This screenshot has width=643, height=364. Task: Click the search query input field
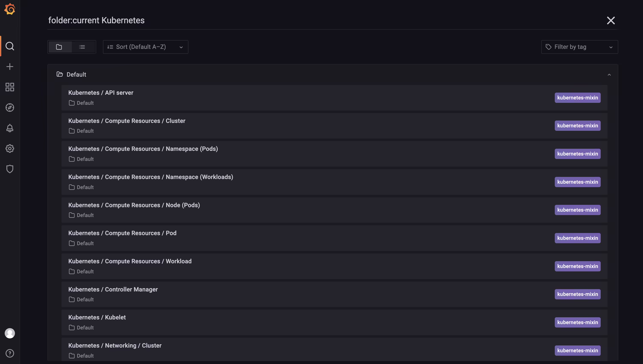coord(323,20)
